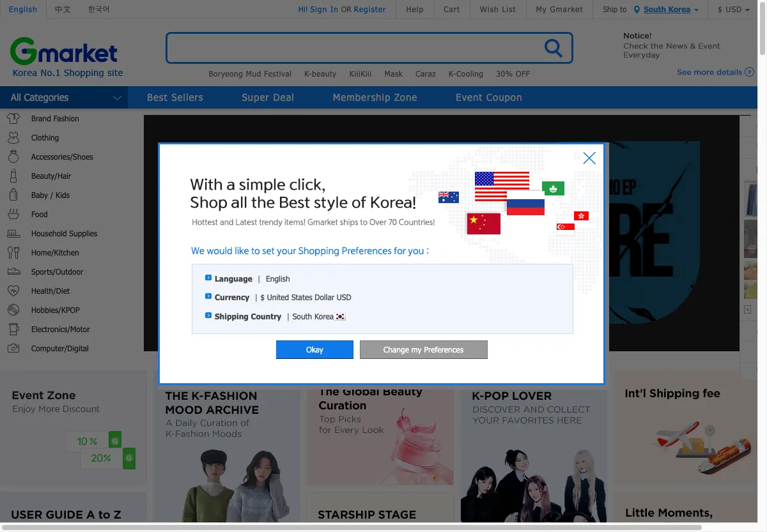The height and width of the screenshot is (532, 767).
Task: Open the Best Sellers tab
Action: 175,98
